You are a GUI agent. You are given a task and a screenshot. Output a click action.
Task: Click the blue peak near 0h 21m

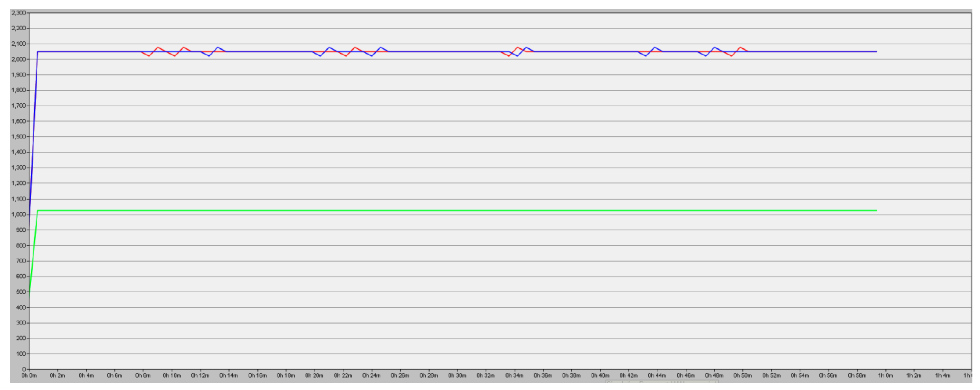pyautogui.click(x=329, y=48)
